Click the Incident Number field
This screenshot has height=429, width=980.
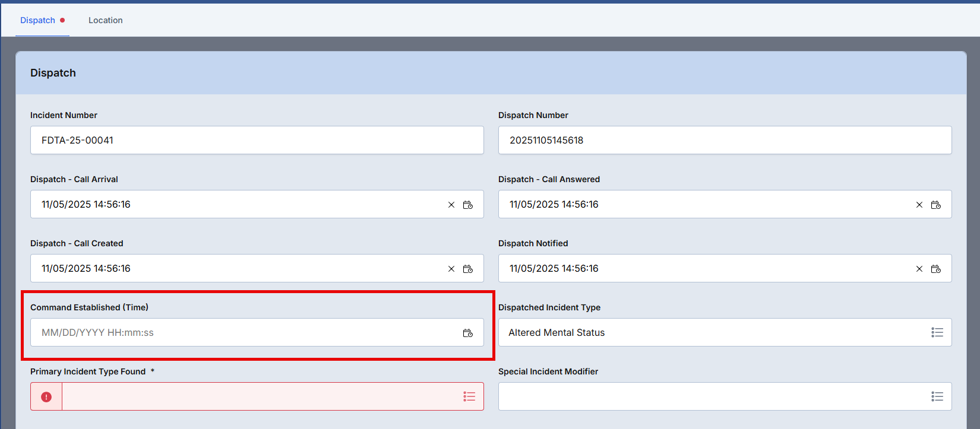coord(257,141)
